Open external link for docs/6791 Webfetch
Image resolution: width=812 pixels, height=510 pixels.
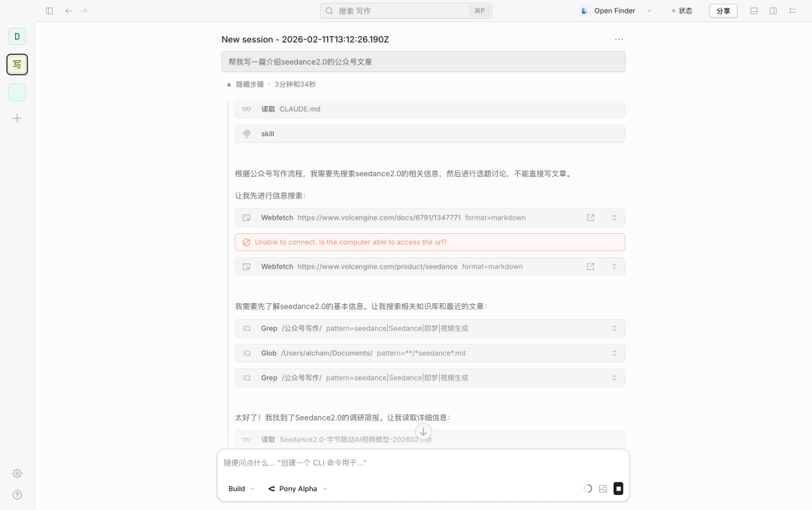pyautogui.click(x=590, y=217)
